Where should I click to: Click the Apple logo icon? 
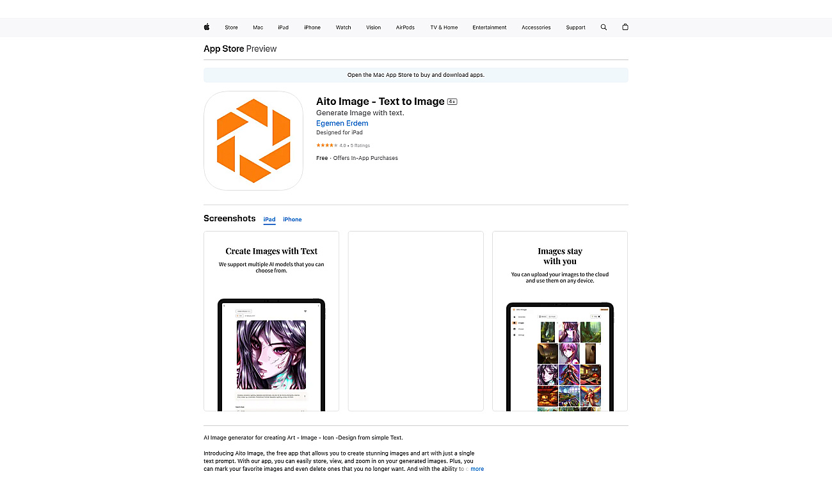point(207,27)
